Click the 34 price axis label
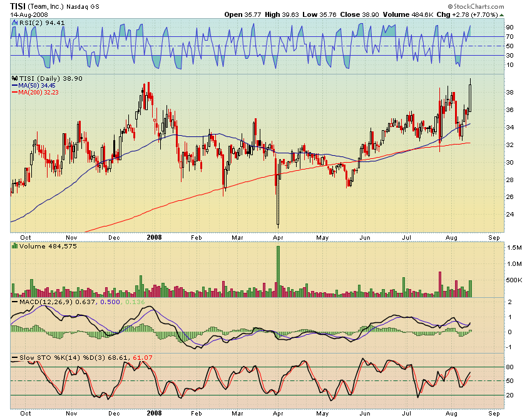 (509, 128)
